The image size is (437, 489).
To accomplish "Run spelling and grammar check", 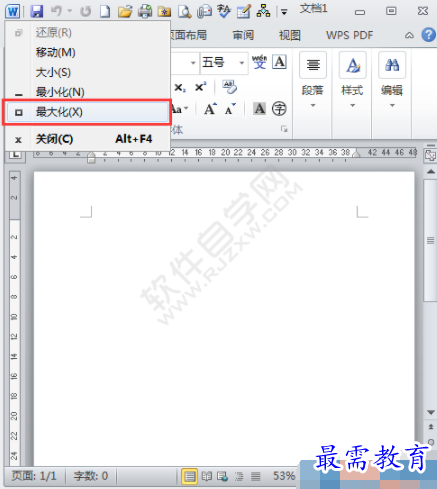I will [x=224, y=11].
